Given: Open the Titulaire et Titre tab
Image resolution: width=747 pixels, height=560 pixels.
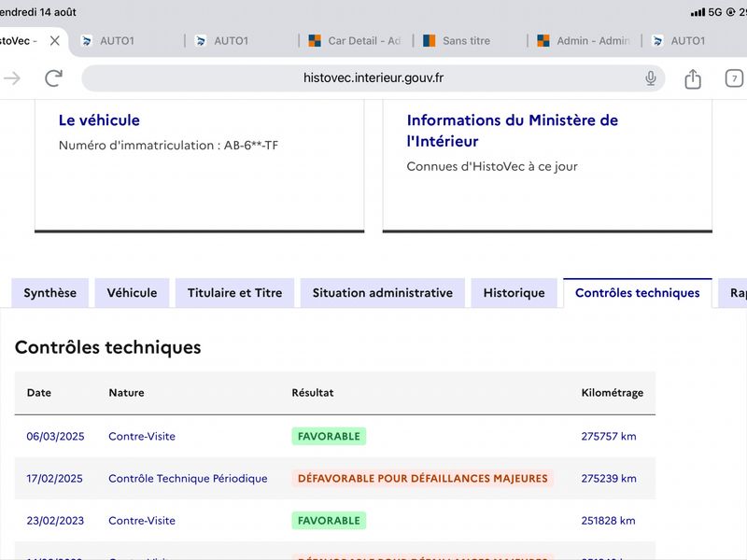Looking at the screenshot, I should 235,293.
